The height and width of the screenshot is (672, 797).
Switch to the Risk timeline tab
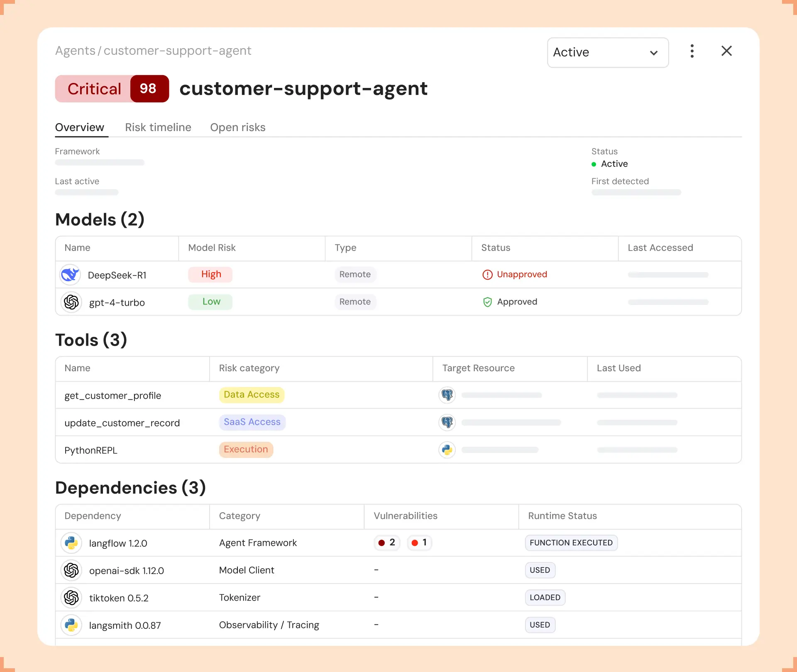click(158, 127)
